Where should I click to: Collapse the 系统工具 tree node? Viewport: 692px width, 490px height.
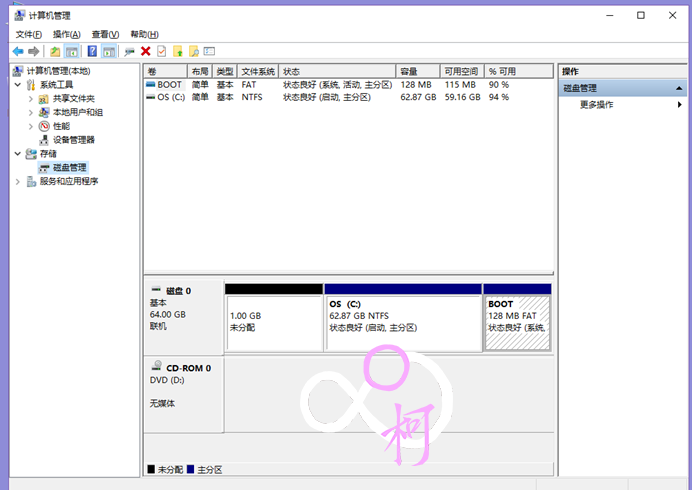[18, 85]
